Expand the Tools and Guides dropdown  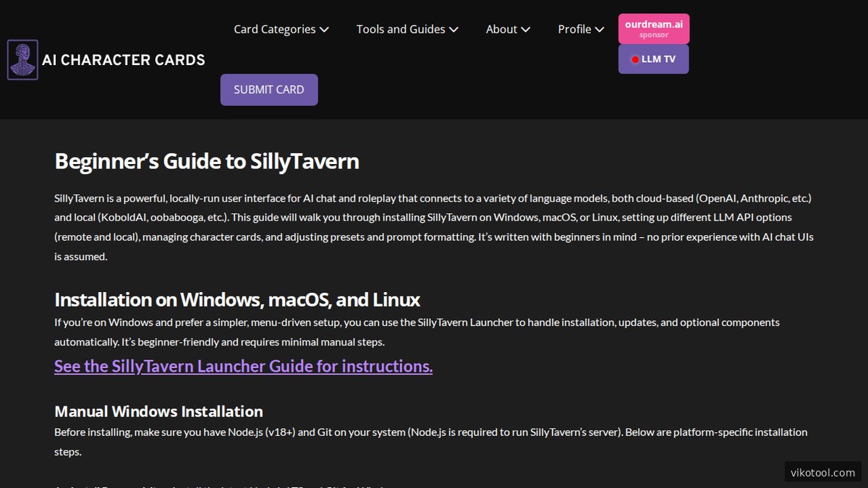click(x=454, y=30)
